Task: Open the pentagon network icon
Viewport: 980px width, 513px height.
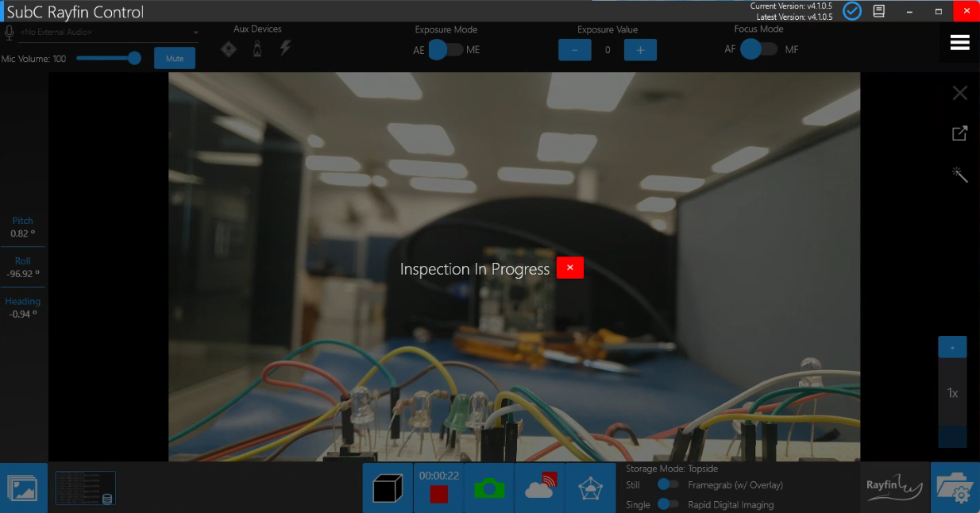Action: coord(591,488)
